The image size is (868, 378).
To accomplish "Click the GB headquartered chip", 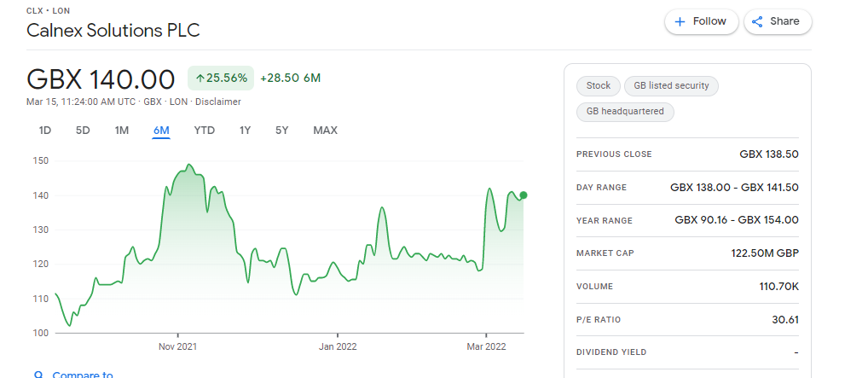I will (x=625, y=112).
